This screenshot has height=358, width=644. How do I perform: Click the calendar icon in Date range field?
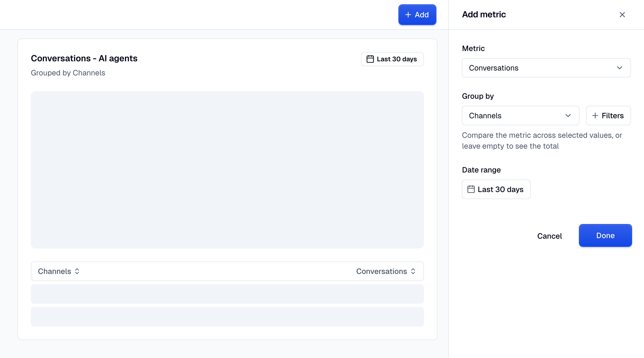(471, 189)
